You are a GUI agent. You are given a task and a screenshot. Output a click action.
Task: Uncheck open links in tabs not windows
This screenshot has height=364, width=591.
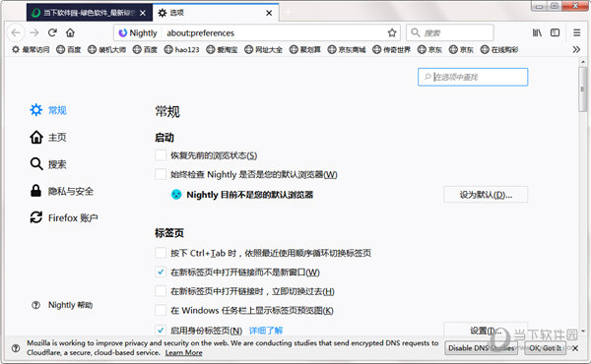click(x=161, y=272)
